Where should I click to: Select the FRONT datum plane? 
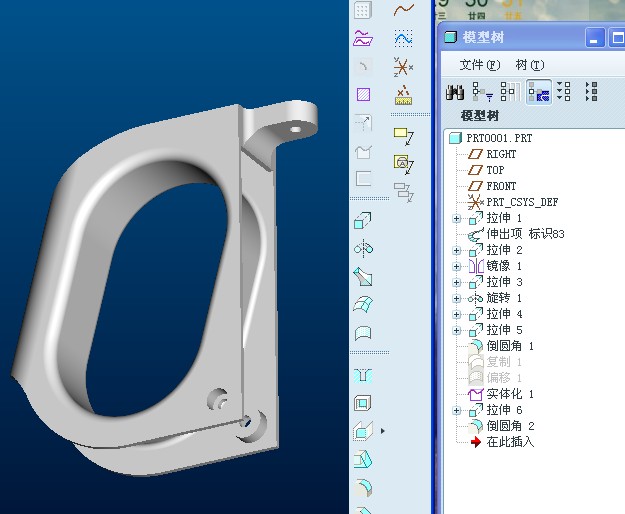(x=501, y=186)
